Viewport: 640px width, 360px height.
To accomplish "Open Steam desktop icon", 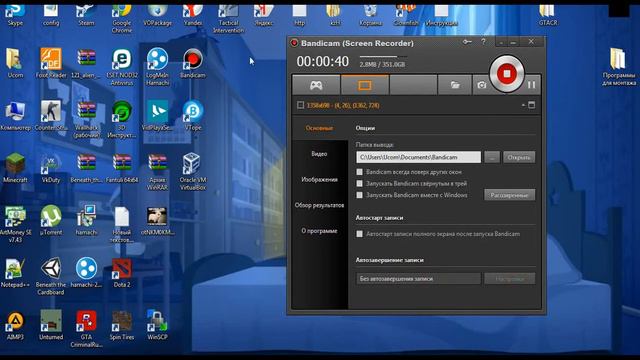I will click(86, 15).
